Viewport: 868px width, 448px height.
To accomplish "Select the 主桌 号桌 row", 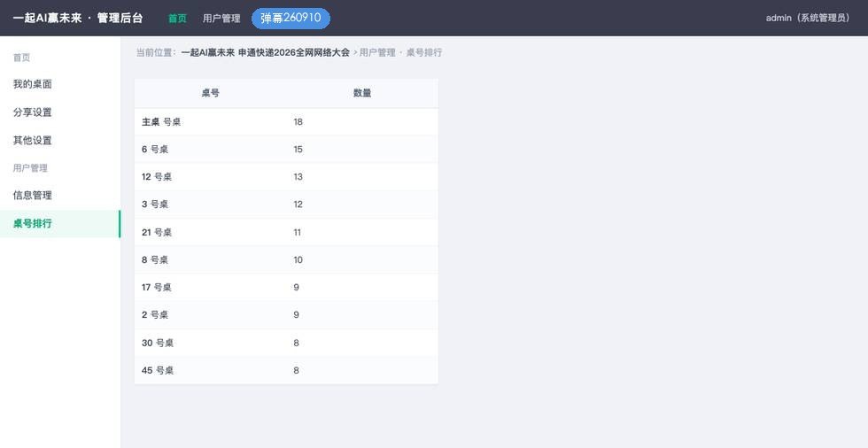I will [x=286, y=121].
